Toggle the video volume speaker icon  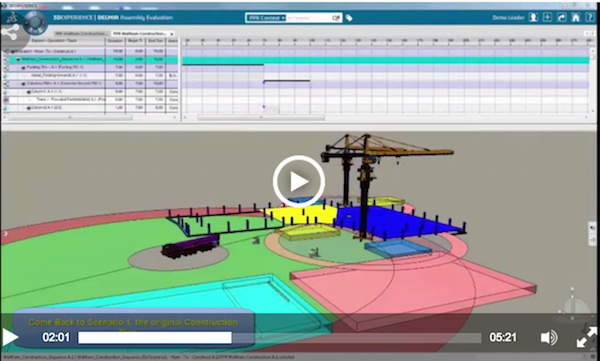(549, 338)
